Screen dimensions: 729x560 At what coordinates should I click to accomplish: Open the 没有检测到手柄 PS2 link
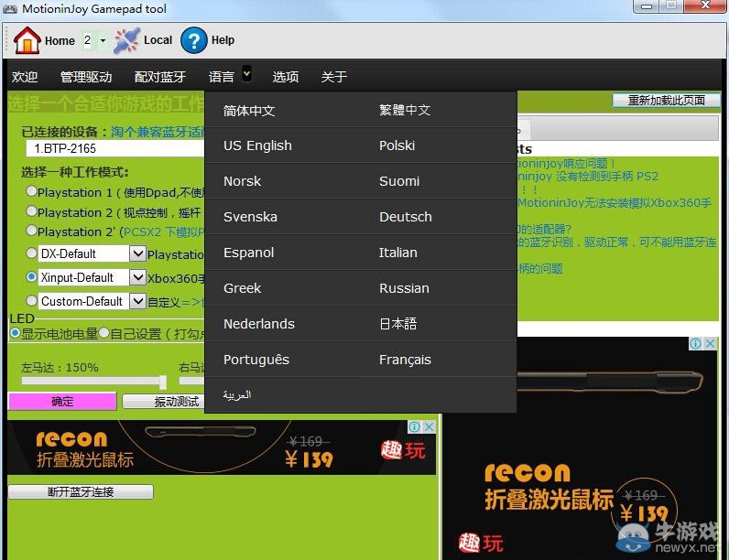[588, 177]
